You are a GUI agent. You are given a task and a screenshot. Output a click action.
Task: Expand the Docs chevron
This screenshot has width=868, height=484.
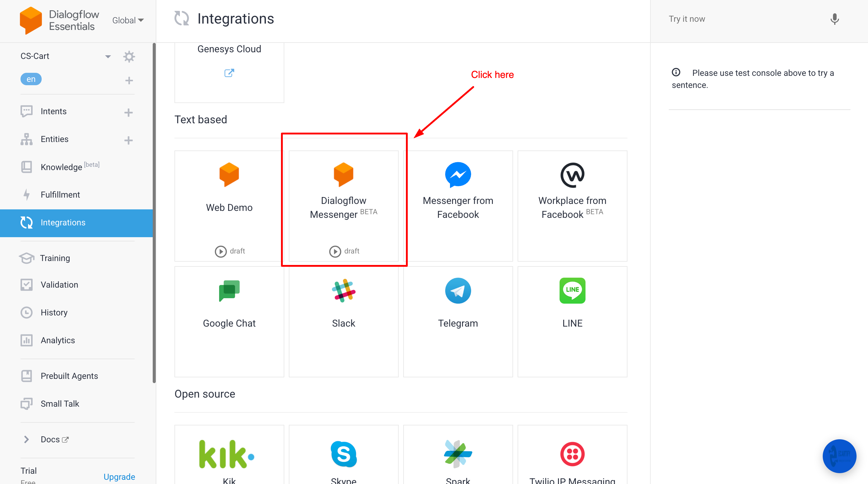pos(26,439)
